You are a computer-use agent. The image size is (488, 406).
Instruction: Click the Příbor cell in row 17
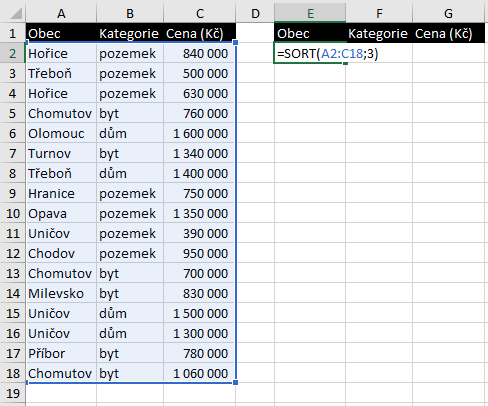point(61,353)
